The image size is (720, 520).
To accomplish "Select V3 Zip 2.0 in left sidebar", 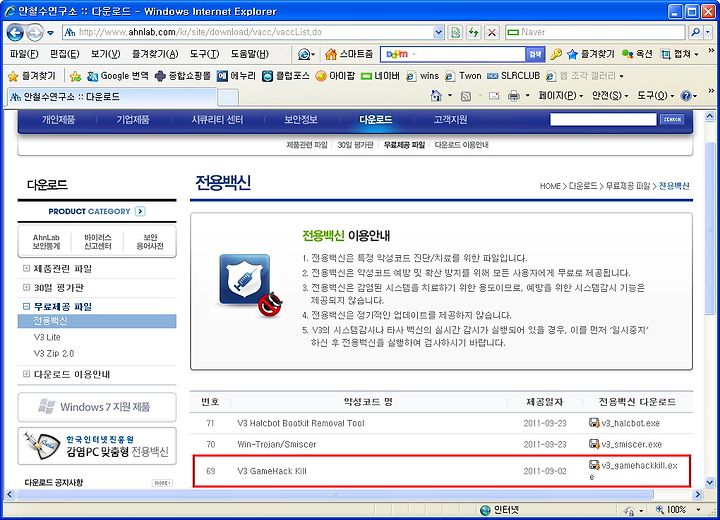I will click(x=54, y=354).
